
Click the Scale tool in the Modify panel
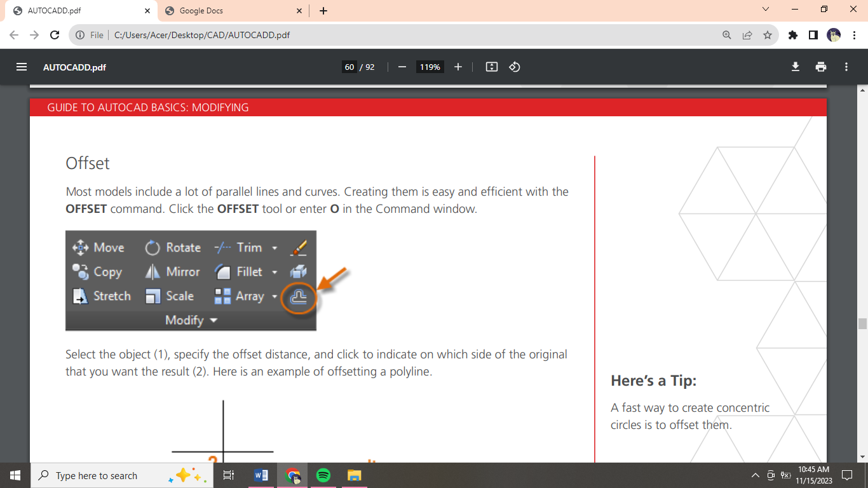click(169, 296)
